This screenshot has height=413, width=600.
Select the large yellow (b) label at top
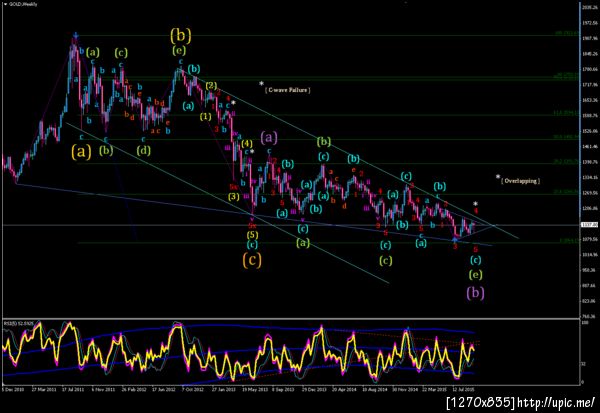coord(181,36)
